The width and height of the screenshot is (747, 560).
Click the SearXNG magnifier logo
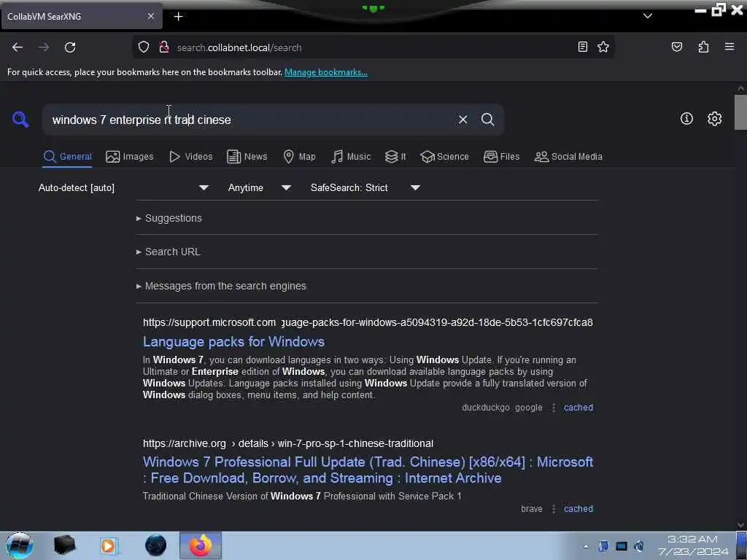pos(20,119)
